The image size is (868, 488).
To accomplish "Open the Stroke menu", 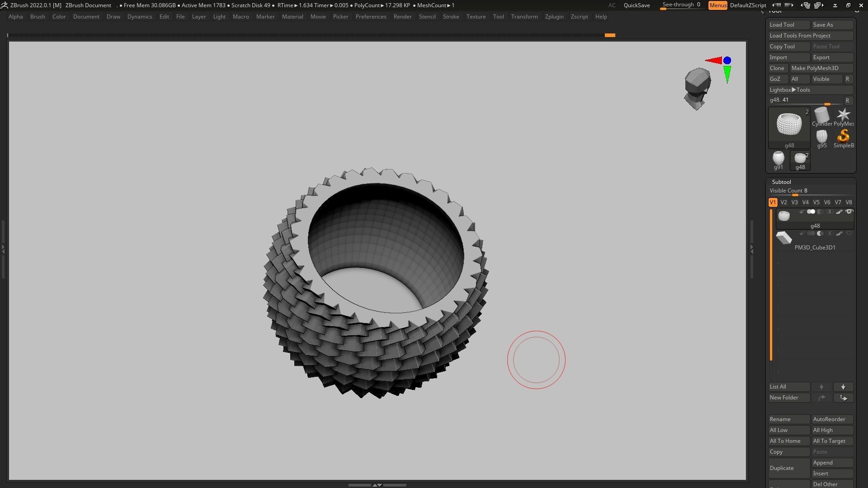I will pos(450,17).
